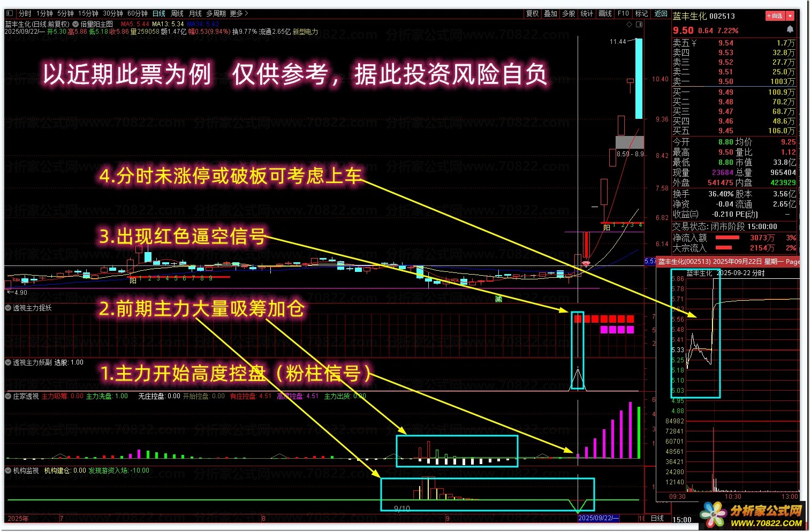Expand the 透视主力妖副 indicator dropdown
The image size is (811, 532).
click(x=9, y=362)
